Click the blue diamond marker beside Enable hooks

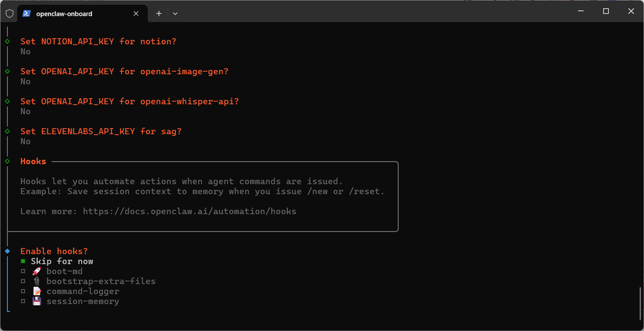point(8,251)
